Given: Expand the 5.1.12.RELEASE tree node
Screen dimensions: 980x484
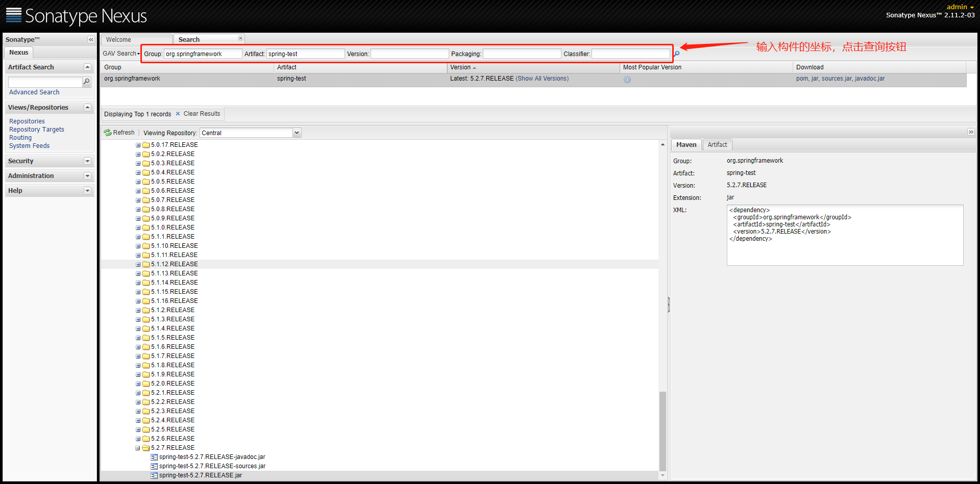Looking at the screenshot, I should pyautogui.click(x=138, y=264).
